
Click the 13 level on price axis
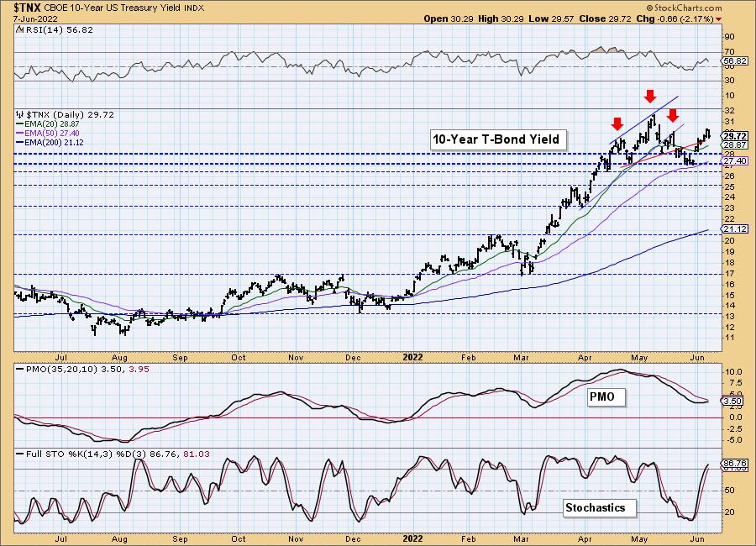(x=729, y=317)
